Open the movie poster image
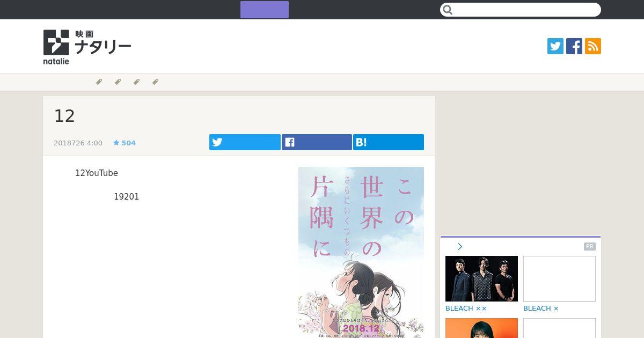 tap(361, 252)
